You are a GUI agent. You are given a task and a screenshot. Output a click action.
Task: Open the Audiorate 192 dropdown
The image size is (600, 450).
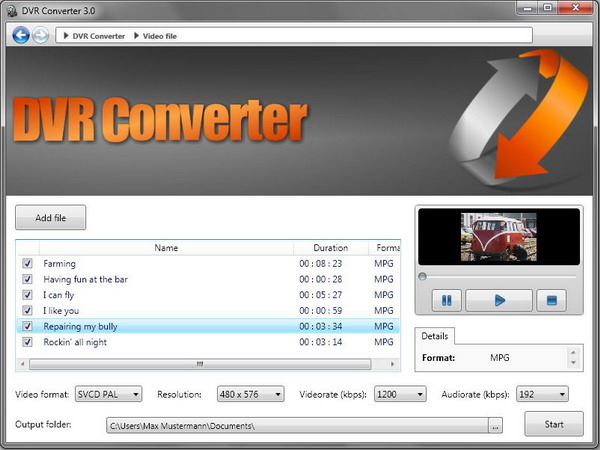(543, 394)
